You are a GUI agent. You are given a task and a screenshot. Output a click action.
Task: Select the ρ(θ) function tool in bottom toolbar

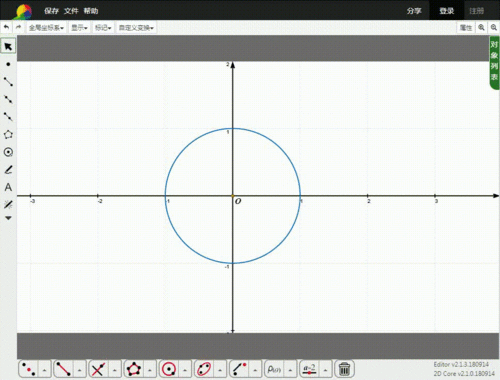point(274,369)
